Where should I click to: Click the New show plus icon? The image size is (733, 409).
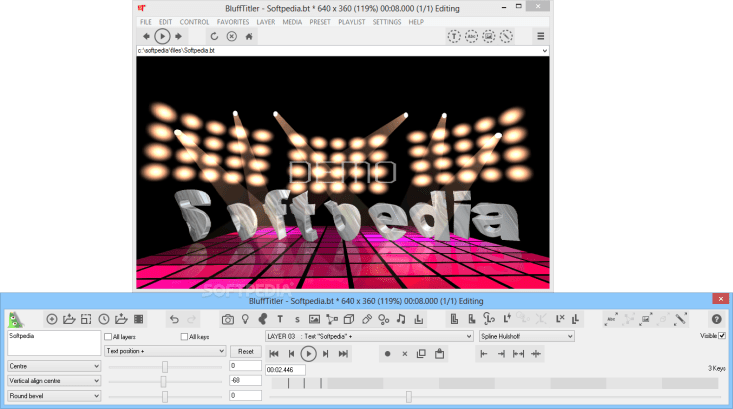pyautogui.click(x=52, y=319)
